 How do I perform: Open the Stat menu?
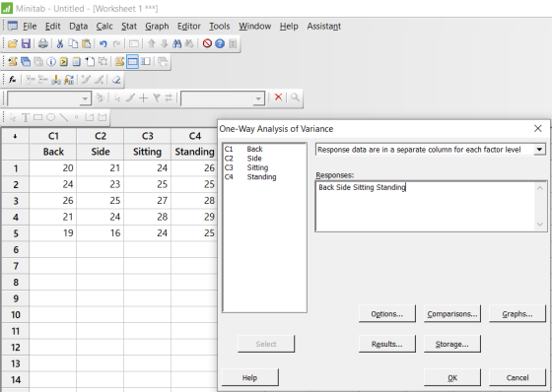[129, 26]
